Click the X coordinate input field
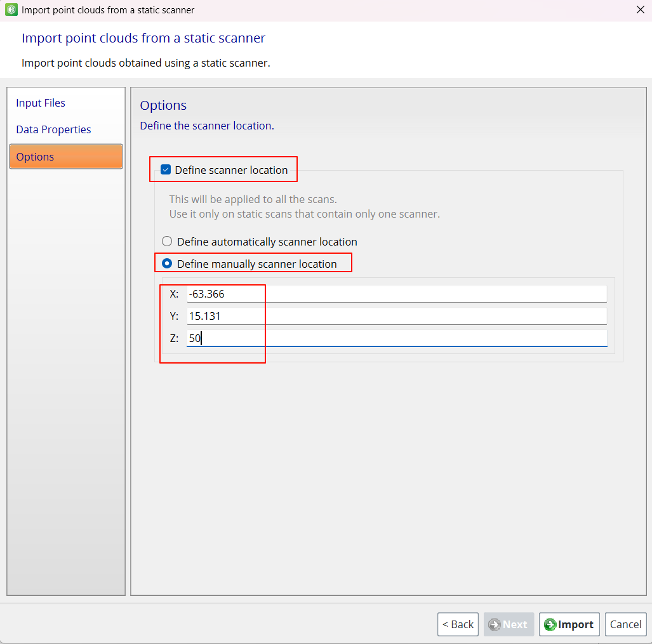The height and width of the screenshot is (644, 652). (x=397, y=294)
